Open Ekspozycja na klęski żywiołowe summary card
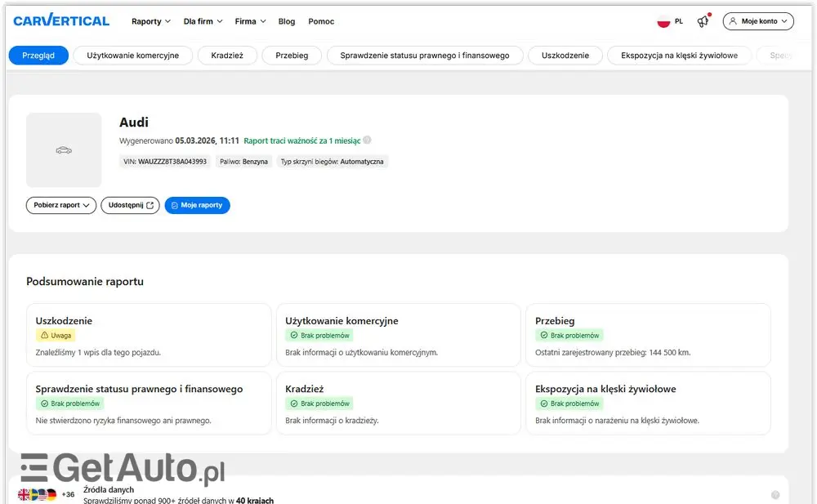Image resolution: width=817 pixels, height=504 pixels. pyautogui.click(x=648, y=404)
